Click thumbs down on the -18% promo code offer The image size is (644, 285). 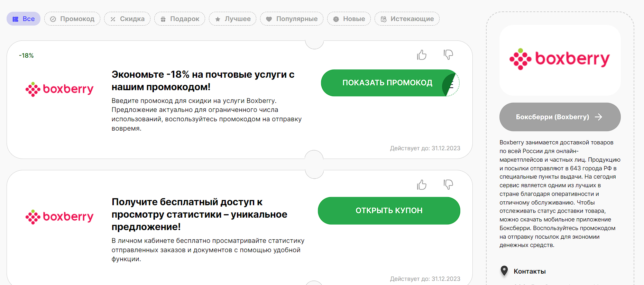tap(448, 55)
